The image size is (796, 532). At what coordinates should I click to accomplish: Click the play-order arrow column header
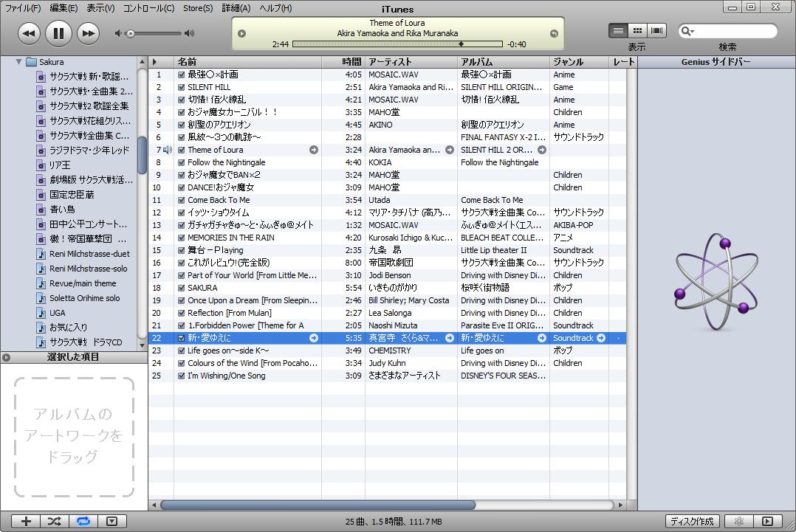[x=161, y=62]
